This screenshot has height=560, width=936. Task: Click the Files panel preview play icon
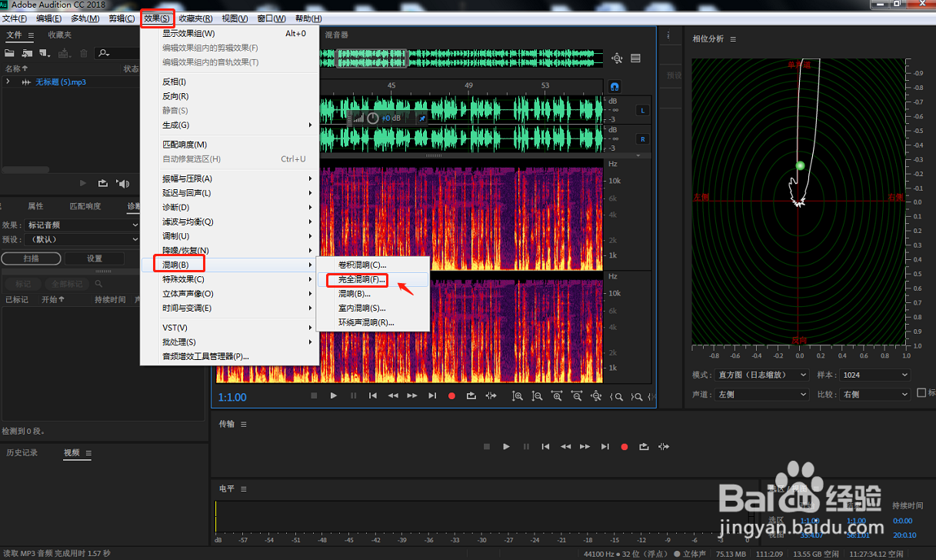pos(84,183)
